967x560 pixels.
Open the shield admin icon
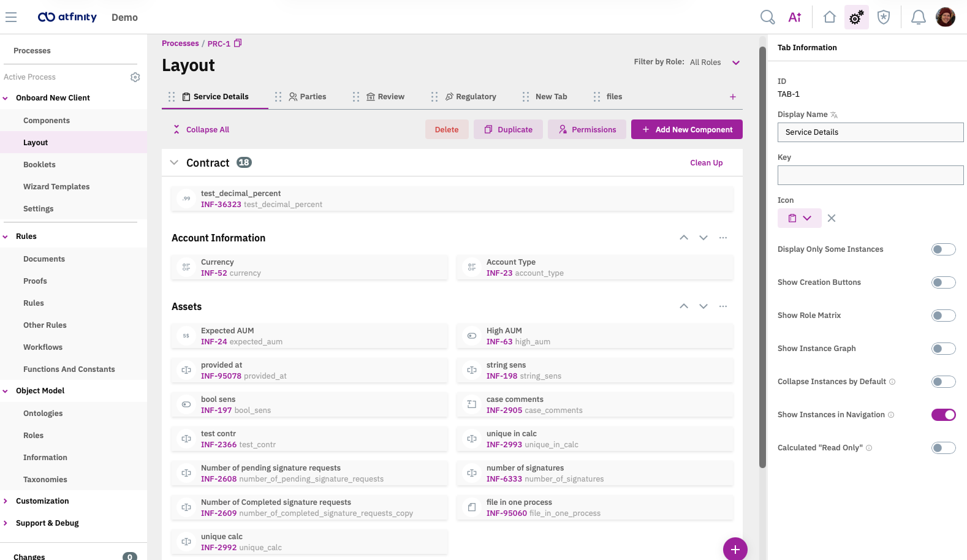pyautogui.click(x=884, y=17)
